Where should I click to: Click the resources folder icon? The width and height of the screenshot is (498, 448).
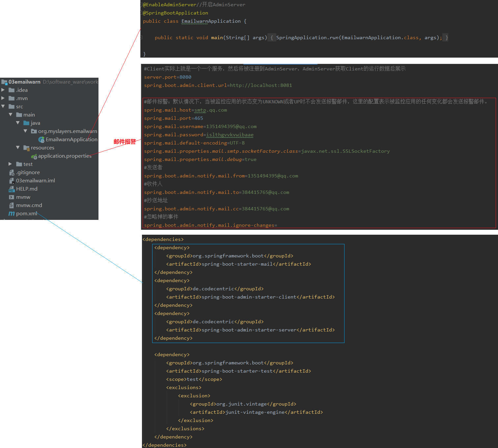(x=26, y=148)
